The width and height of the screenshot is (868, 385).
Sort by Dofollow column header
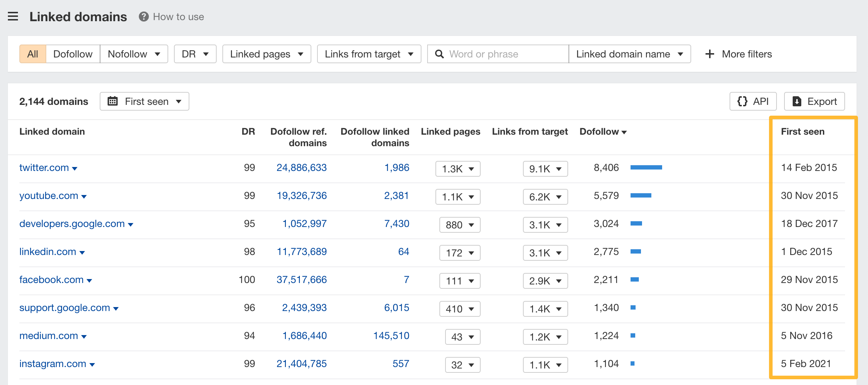(x=603, y=131)
